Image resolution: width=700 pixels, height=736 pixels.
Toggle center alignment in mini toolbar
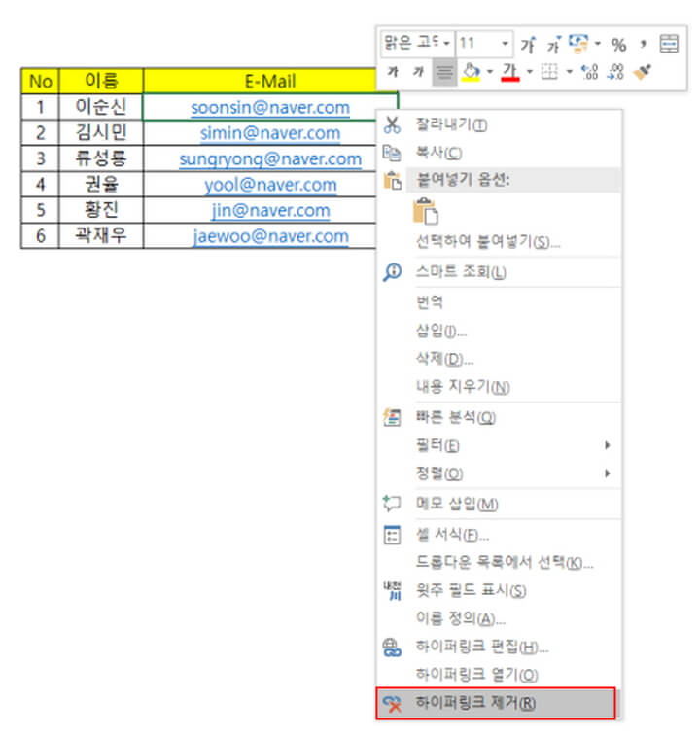pyautogui.click(x=444, y=72)
